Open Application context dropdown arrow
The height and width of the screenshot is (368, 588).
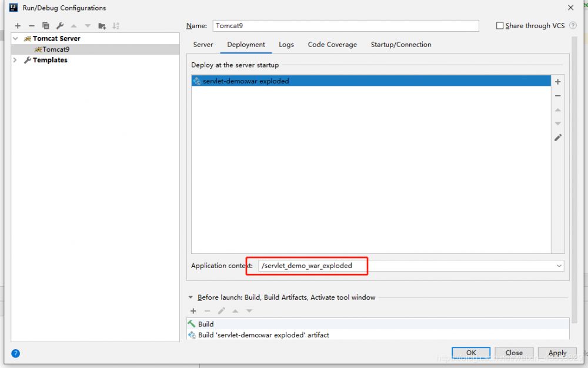pos(559,266)
